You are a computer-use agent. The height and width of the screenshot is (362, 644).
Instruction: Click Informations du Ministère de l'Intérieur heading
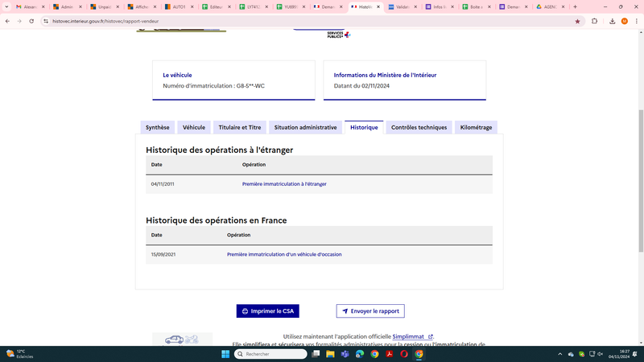click(385, 75)
